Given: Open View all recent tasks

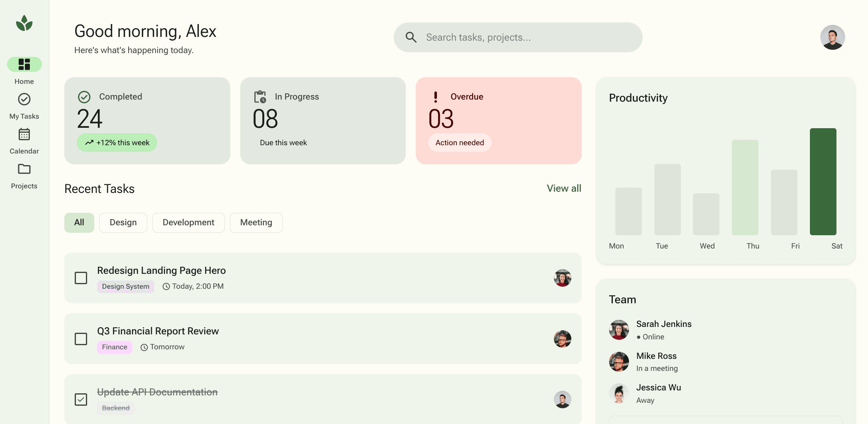Looking at the screenshot, I should (564, 188).
